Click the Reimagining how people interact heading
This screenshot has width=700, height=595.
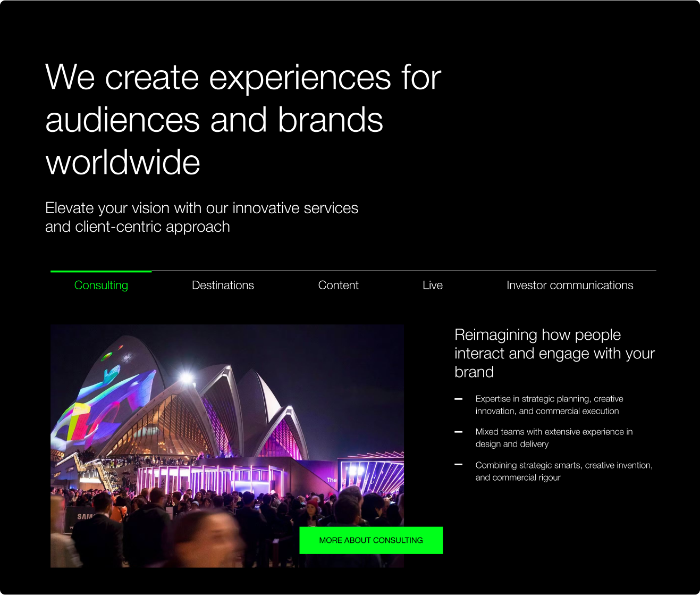(554, 353)
